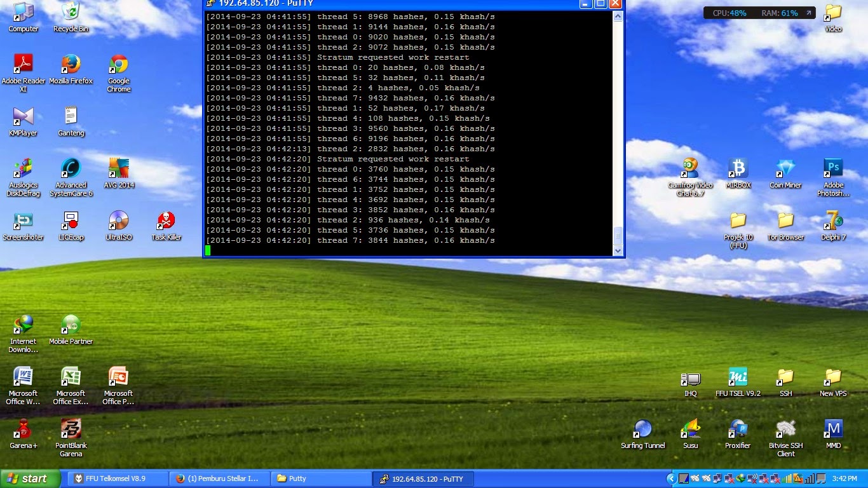This screenshot has width=868, height=488.
Task: Select the Surfing Tunnel desktop icon
Action: click(x=642, y=434)
